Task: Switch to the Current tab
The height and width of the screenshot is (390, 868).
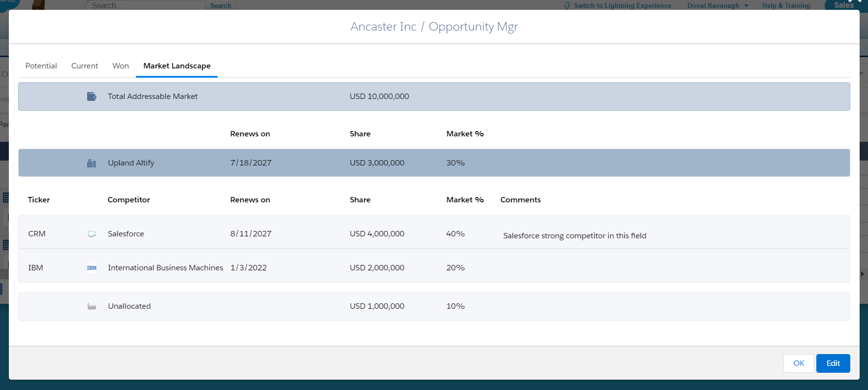Action: click(85, 66)
